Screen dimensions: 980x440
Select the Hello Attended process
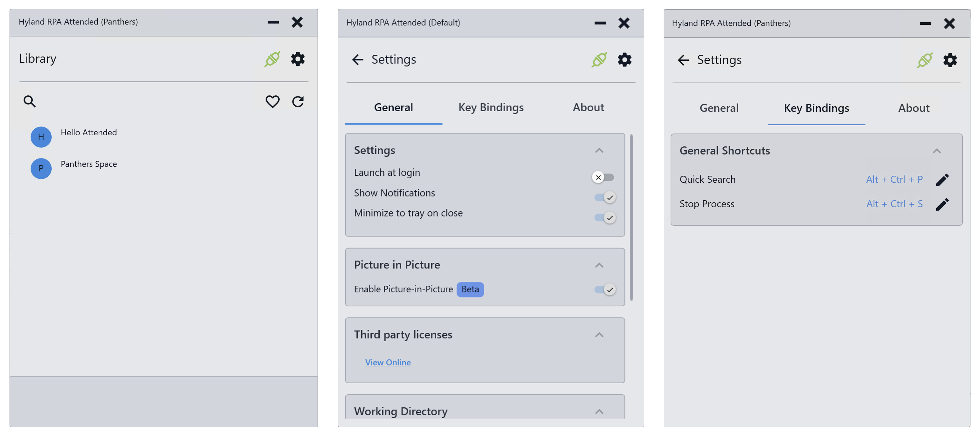89,133
